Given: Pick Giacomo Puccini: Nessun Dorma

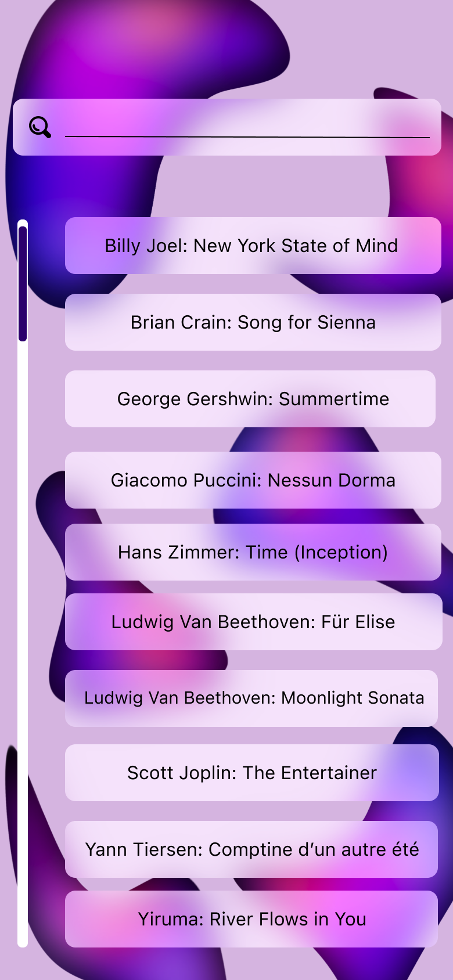Looking at the screenshot, I should pos(253,480).
